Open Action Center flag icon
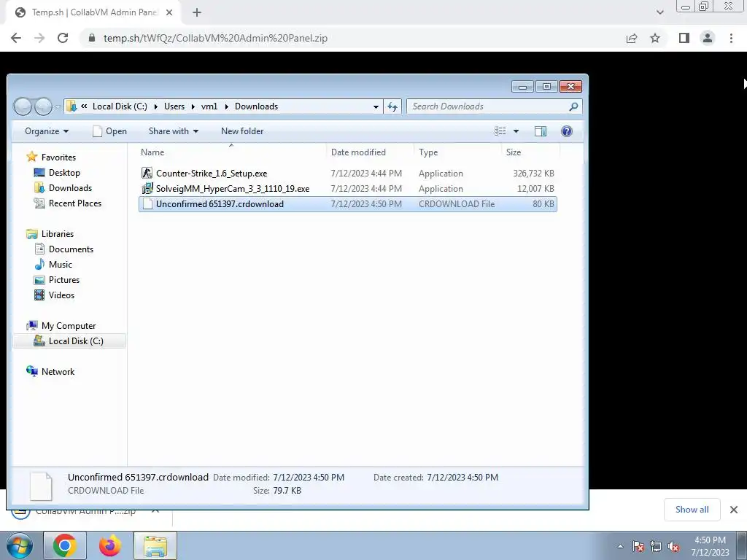This screenshot has width=747, height=560. tap(638, 547)
